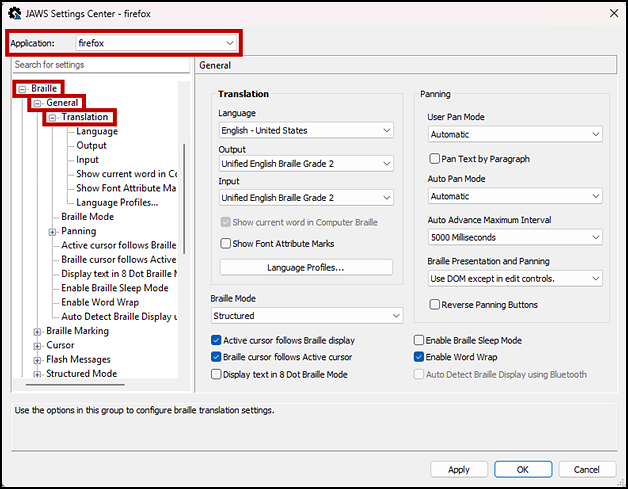This screenshot has height=489, width=628.
Task: Select Enable Braille Sleep Mode tree item
Action: pos(114,288)
